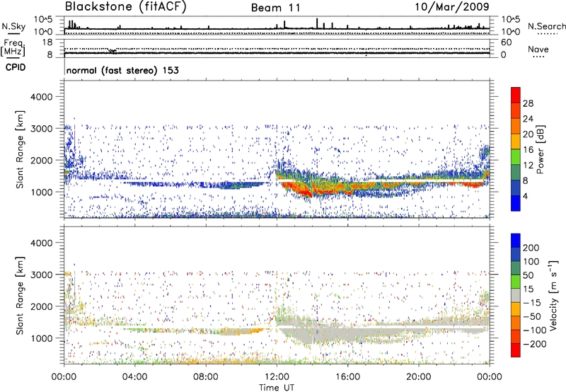566x392 pixels.
Task: Click the '100' positive label on Velocity colorbar
Action: coord(531,262)
